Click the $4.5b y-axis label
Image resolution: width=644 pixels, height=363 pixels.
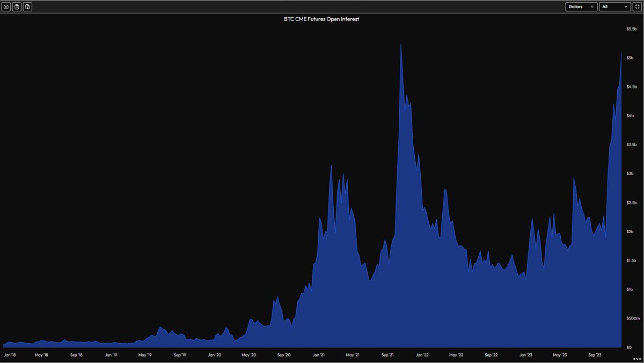632,86
